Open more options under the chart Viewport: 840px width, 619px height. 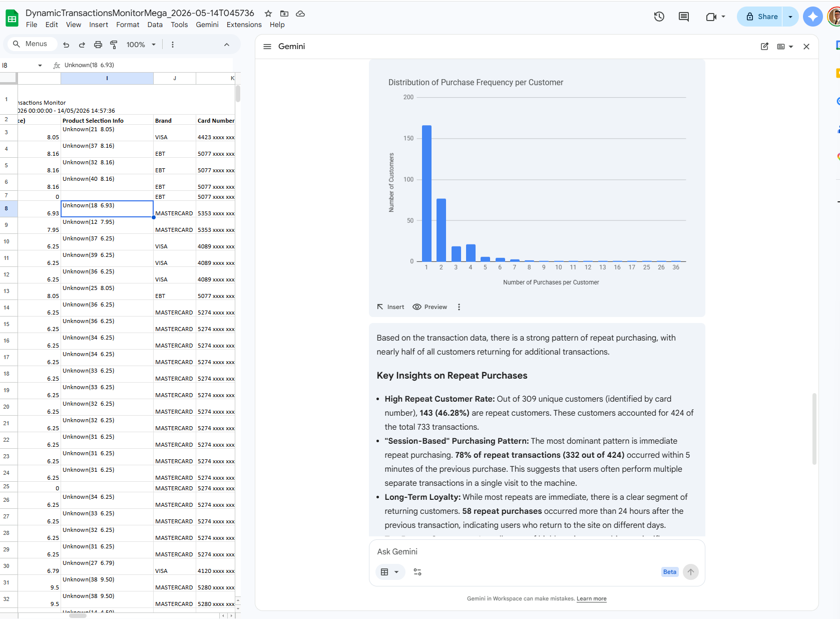tap(459, 307)
